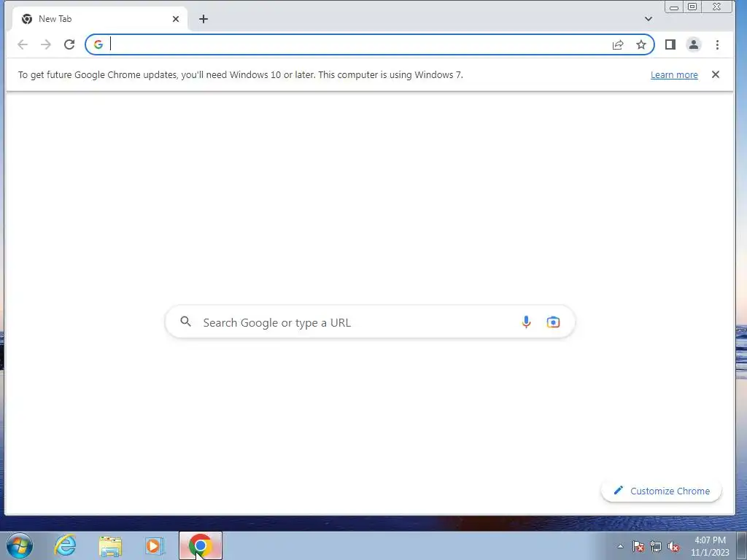Viewport: 747px width, 560px height.
Task: Expand the tab search chevron
Action: [649, 19]
